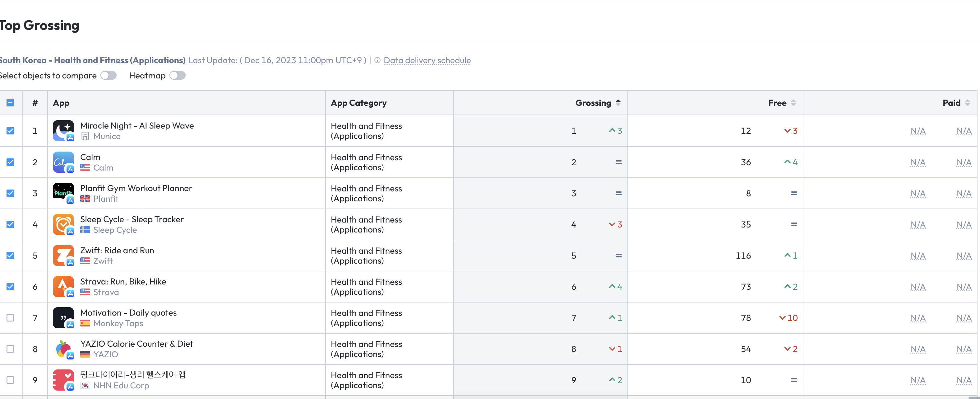Enable the Select objects to compare switch
This screenshot has width=980, height=399.
(109, 75)
